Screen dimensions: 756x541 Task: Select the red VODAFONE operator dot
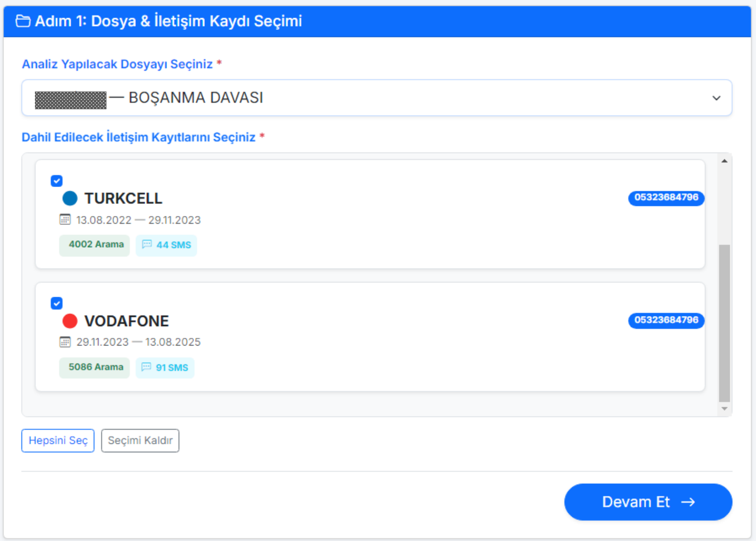70,321
